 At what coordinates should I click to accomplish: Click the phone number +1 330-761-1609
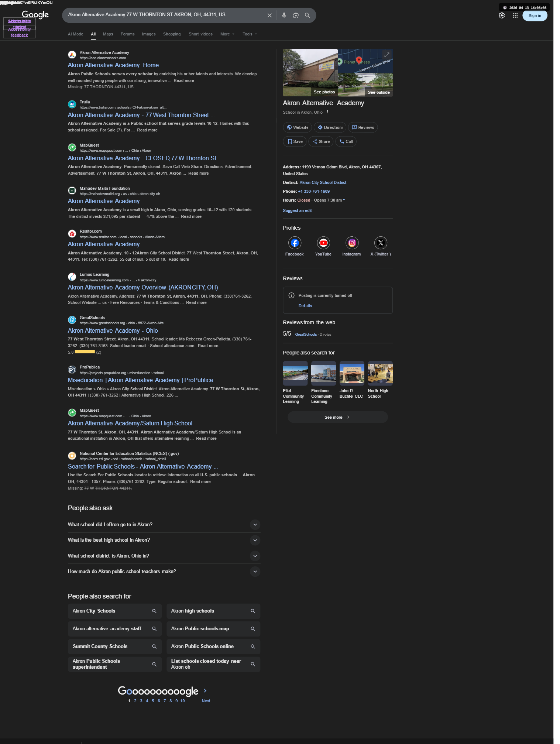click(314, 191)
